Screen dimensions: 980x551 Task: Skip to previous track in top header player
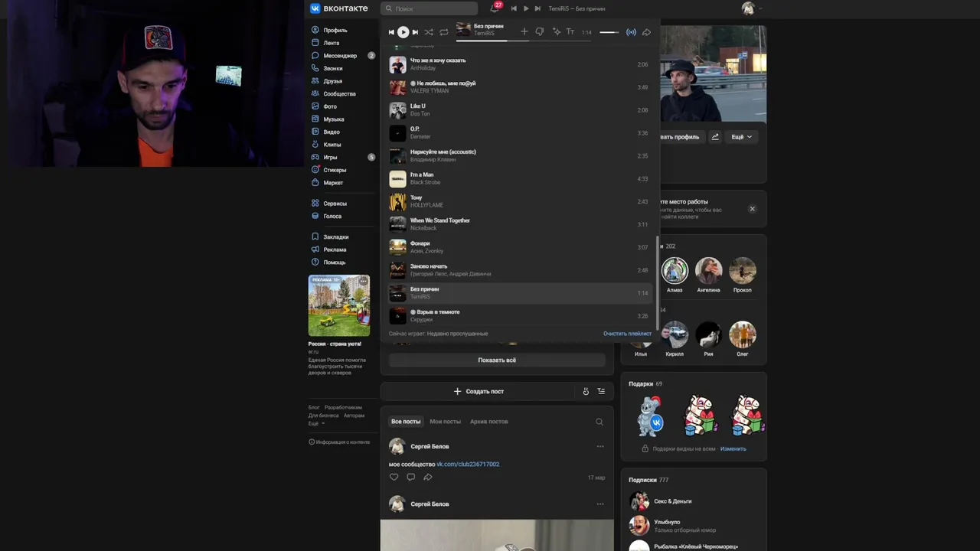[x=514, y=8]
